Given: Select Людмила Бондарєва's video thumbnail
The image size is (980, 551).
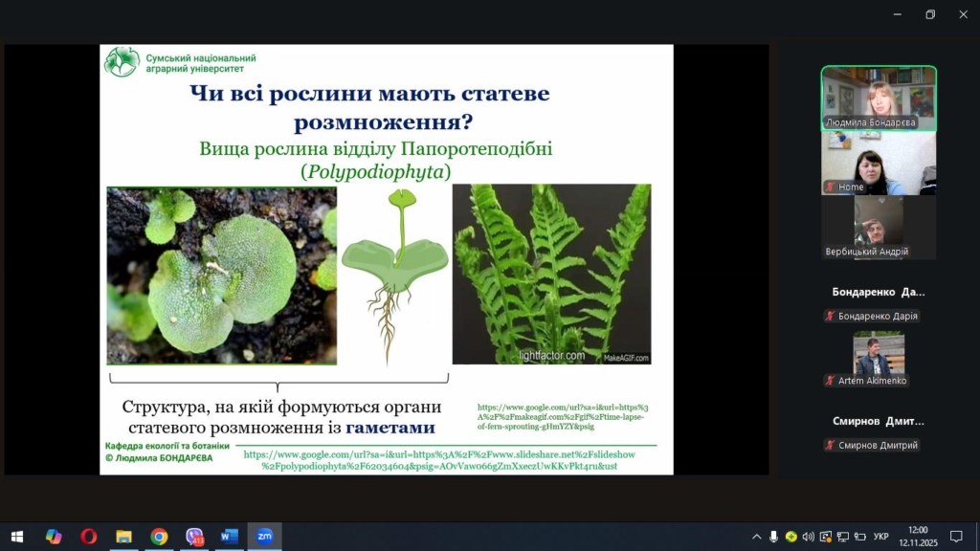Looking at the screenshot, I should [879, 98].
